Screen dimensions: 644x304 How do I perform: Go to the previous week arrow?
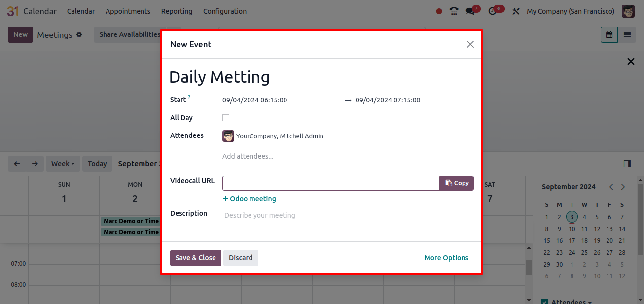click(17, 164)
